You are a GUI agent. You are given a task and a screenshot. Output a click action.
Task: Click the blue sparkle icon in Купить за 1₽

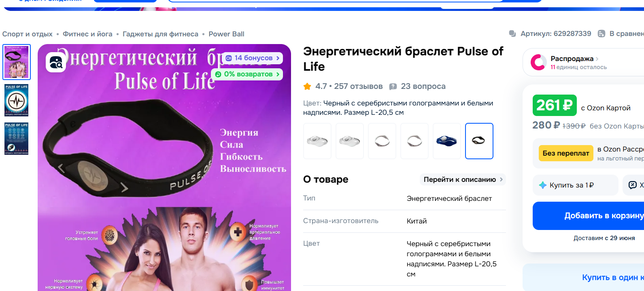[543, 185]
